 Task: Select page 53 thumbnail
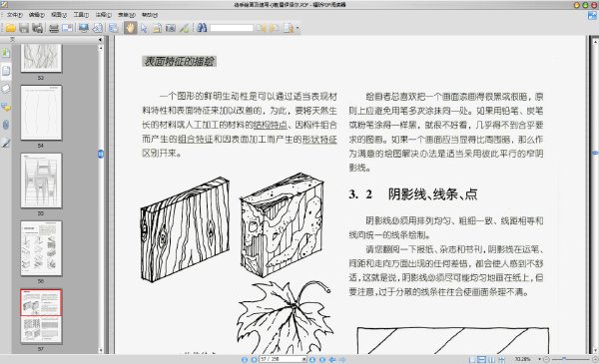(x=41, y=58)
